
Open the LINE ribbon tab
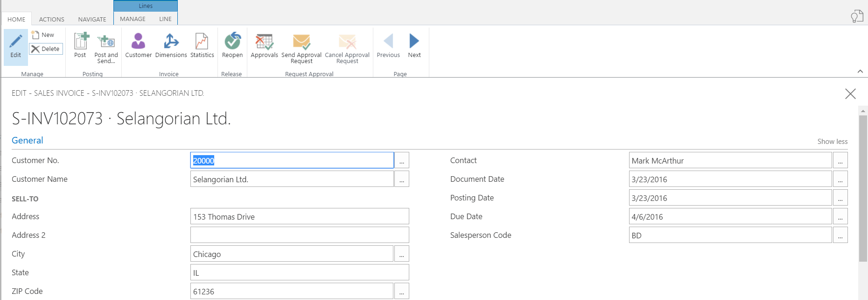click(x=165, y=19)
